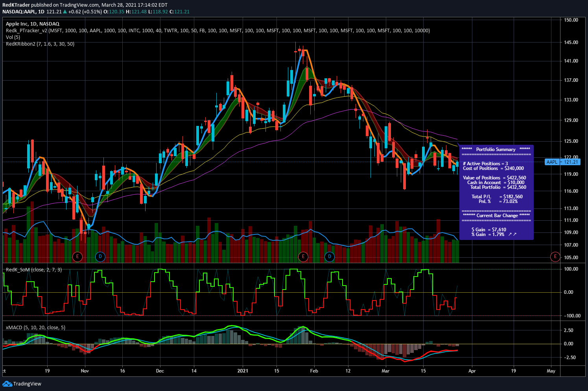Select the 141.00 price axis label

point(571,61)
